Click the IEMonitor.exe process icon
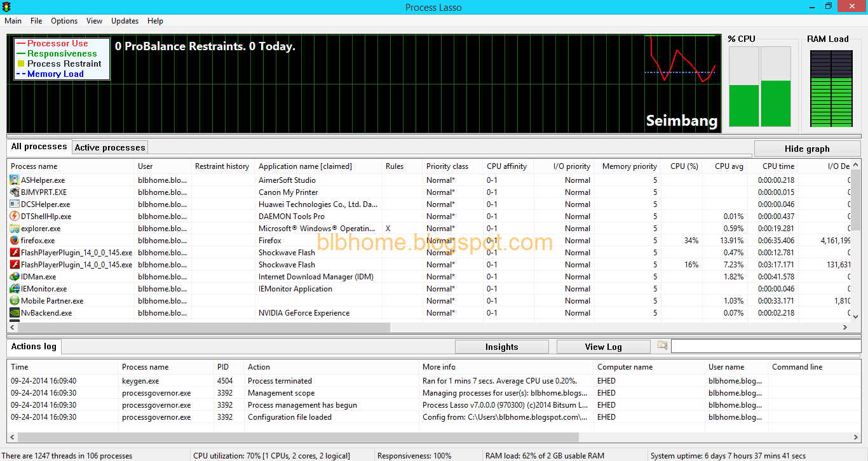Viewport: 868px width, 461px height. pyautogui.click(x=15, y=289)
